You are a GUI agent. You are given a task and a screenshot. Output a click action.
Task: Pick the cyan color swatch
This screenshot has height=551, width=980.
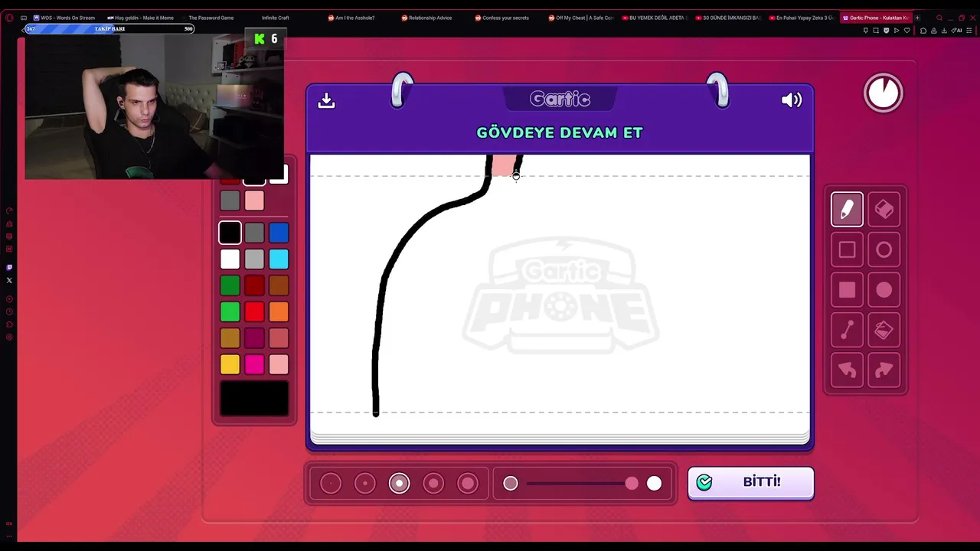pyautogui.click(x=279, y=259)
